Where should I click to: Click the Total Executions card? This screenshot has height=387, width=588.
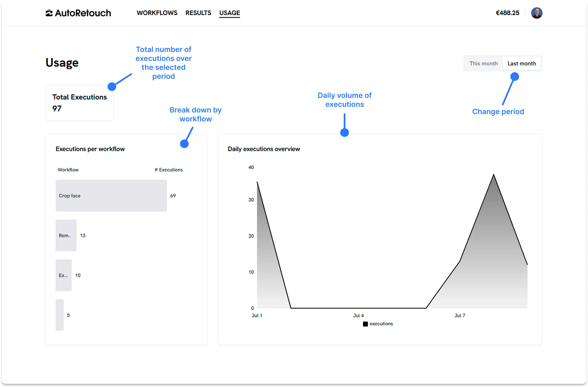click(79, 103)
